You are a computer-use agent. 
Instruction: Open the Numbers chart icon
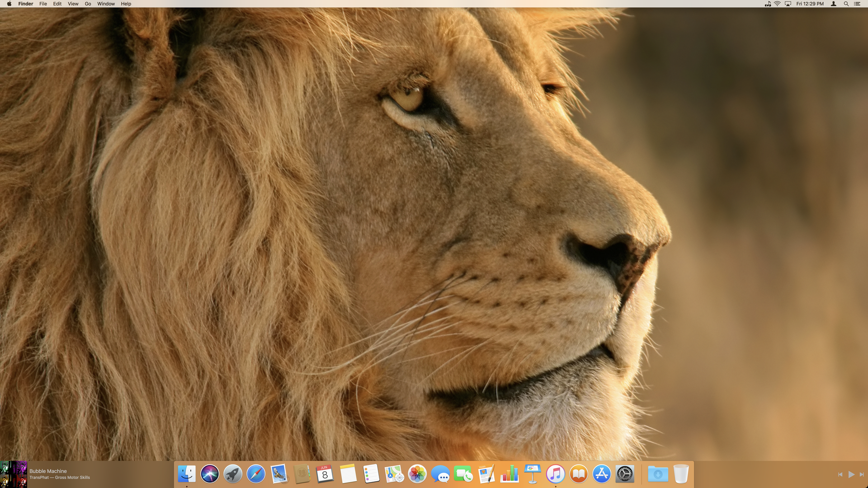509,474
